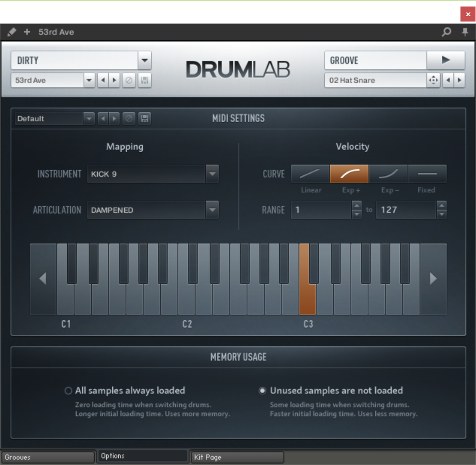Click the pencil edit icon
Image resolution: width=476 pixels, height=465 pixels.
tap(12, 32)
